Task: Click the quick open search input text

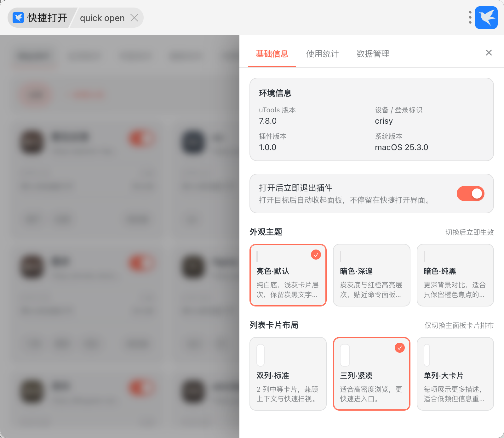Action: (x=102, y=18)
